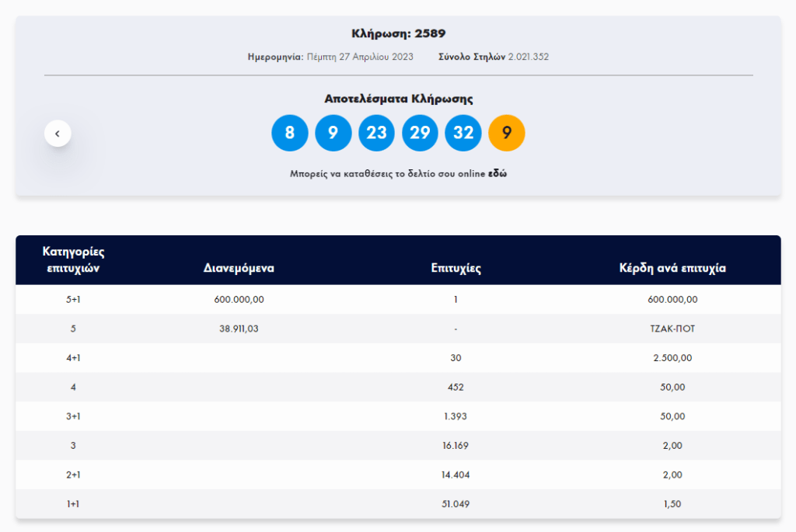
Task: Click the 'Κατηγορίες επιτυχιών' column header
Action: coord(73,260)
